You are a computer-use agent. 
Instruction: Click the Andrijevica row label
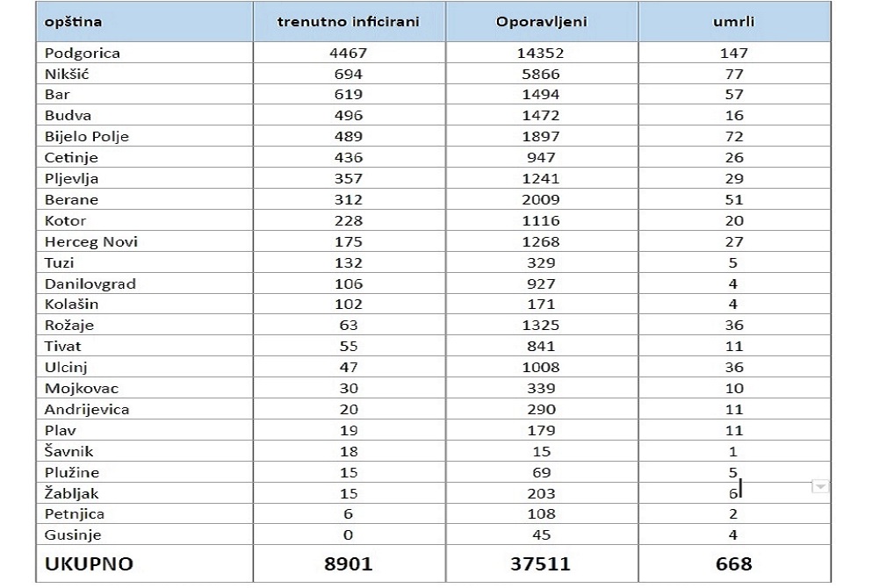click(x=87, y=410)
